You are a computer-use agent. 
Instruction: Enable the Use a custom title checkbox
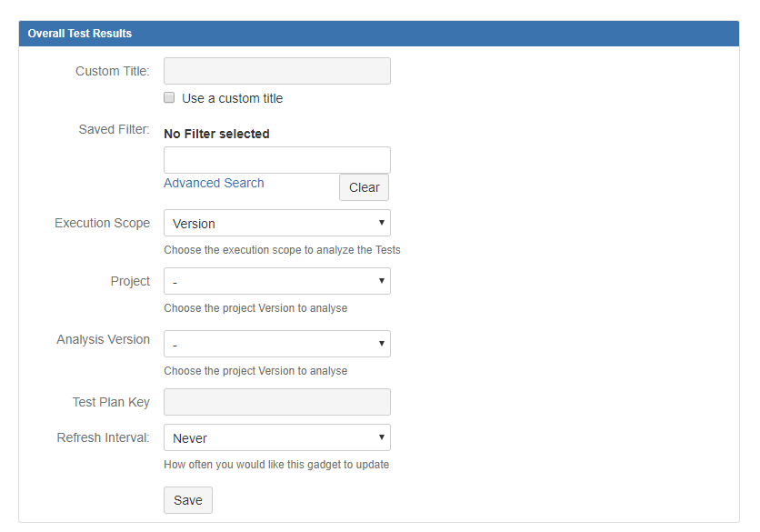click(169, 97)
